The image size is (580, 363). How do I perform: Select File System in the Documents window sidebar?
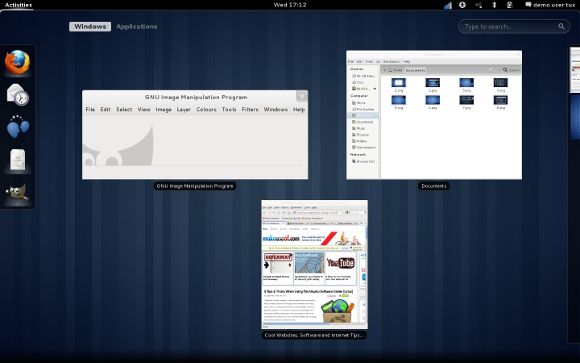point(363,109)
